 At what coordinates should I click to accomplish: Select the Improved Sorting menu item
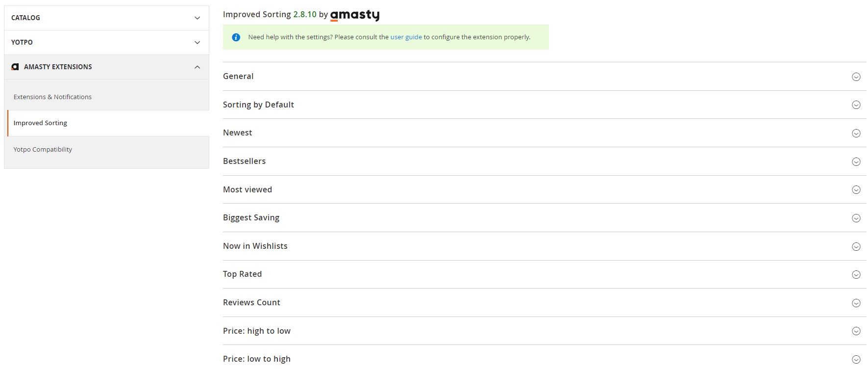[x=40, y=123]
